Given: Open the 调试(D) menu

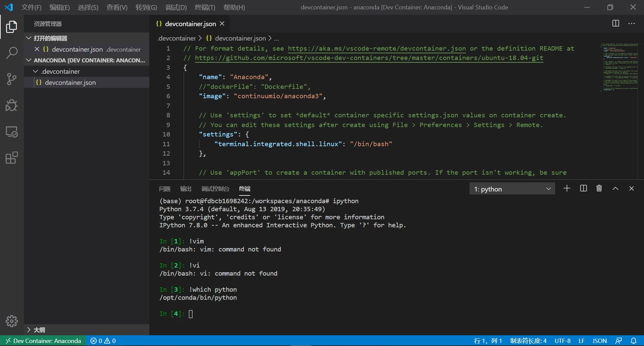Looking at the screenshot, I should (x=176, y=7).
